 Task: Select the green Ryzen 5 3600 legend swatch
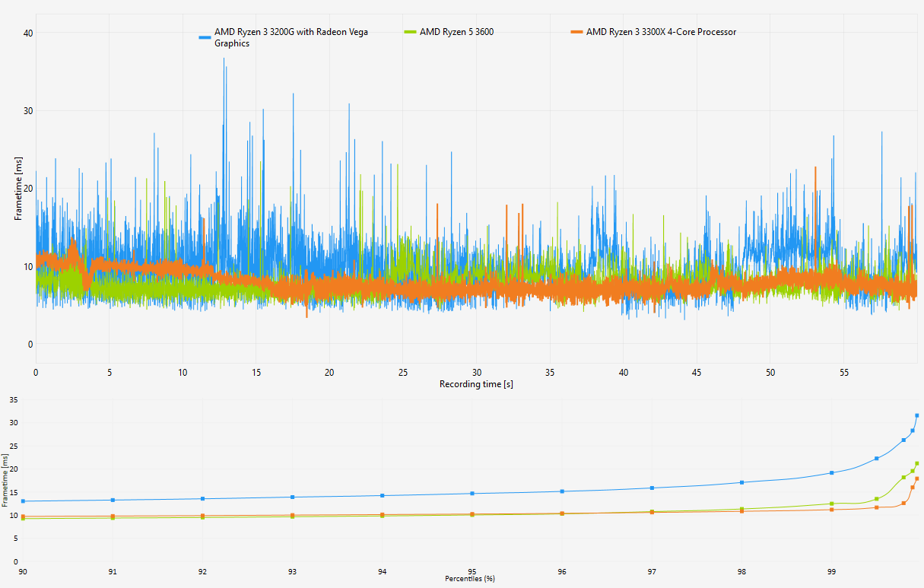[410, 32]
